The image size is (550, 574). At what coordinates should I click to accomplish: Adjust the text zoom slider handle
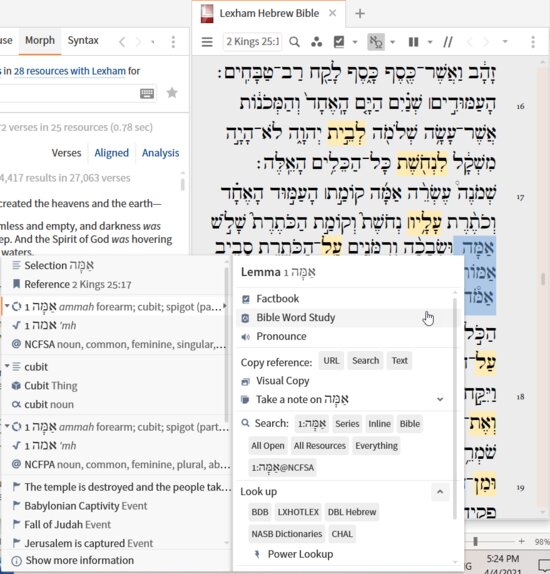(x=475, y=541)
